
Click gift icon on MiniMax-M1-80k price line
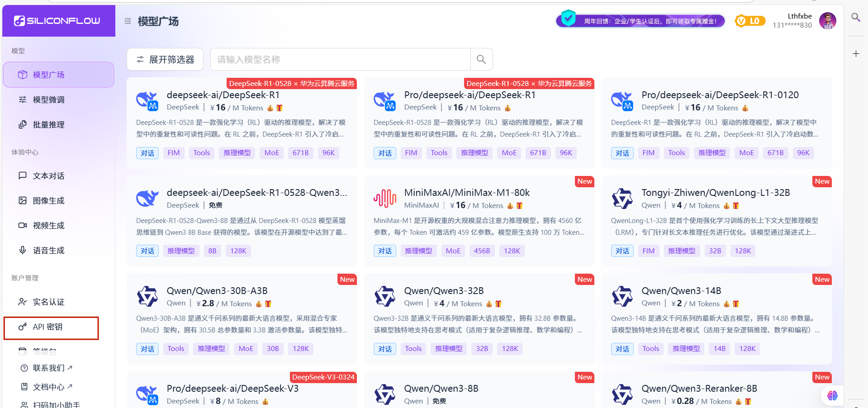pyautogui.click(x=519, y=206)
